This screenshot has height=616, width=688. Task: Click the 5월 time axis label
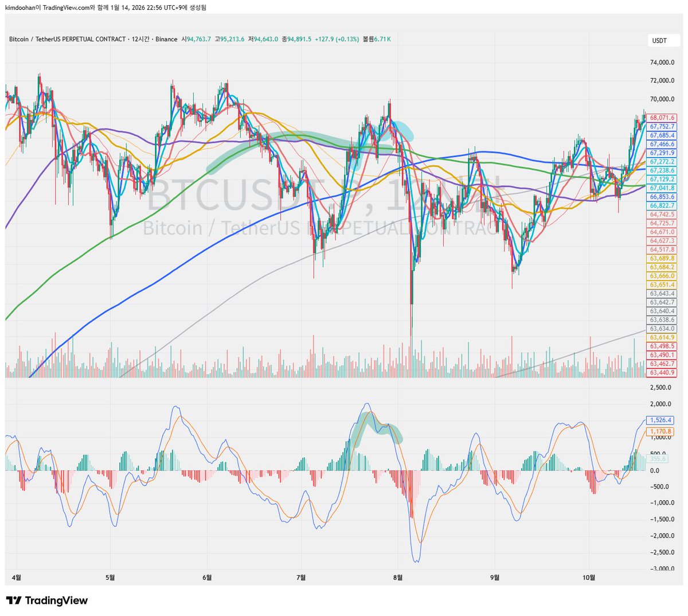coord(111,578)
